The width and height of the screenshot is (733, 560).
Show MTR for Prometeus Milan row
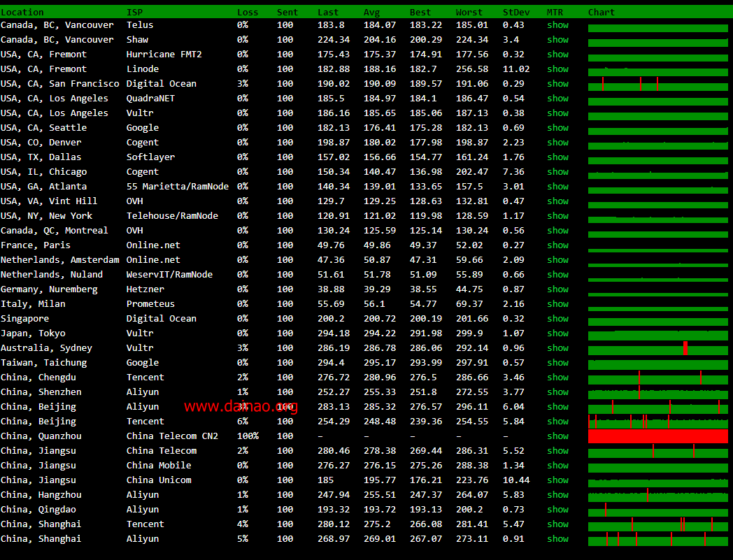557,304
